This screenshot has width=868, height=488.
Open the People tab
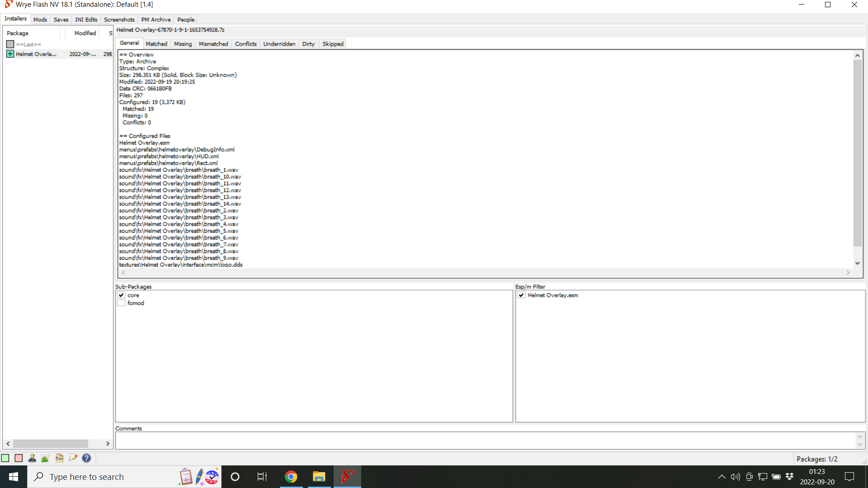pyautogui.click(x=186, y=19)
